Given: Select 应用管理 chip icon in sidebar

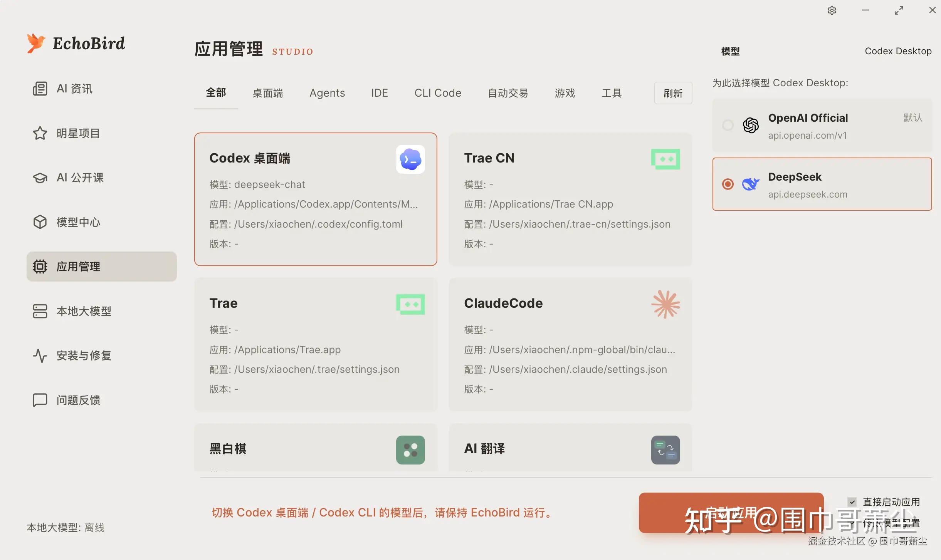Looking at the screenshot, I should [40, 267].
